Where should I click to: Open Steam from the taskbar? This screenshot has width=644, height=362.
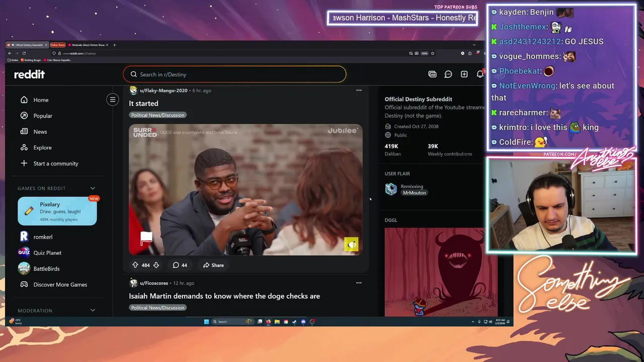294,322
